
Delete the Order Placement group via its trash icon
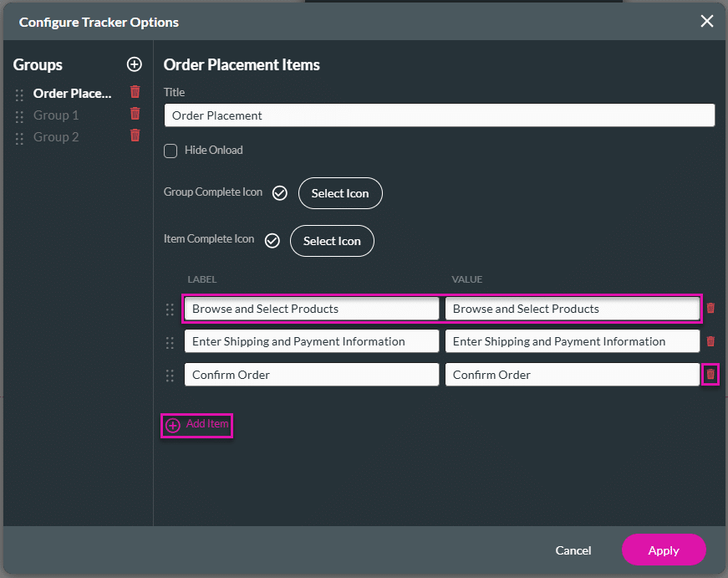(135, 92)
